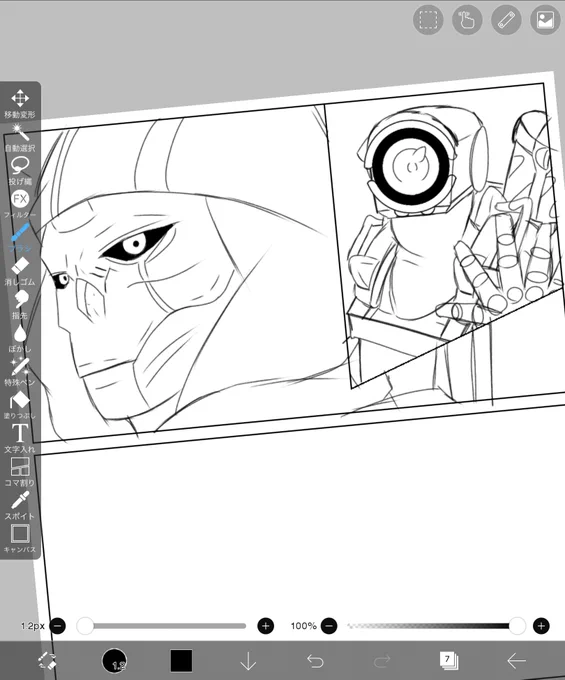Select the Brush (ブラシ) tool

(20, 238)
